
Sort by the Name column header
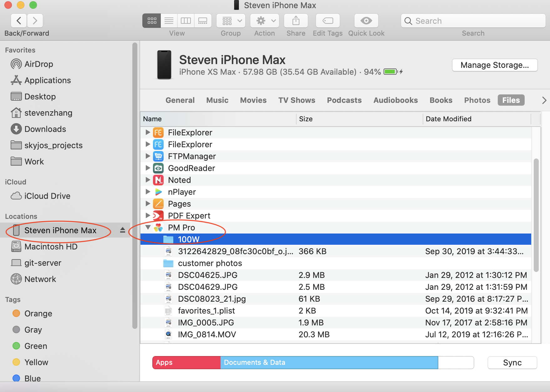pyautogui.click(x=218, y=119)
